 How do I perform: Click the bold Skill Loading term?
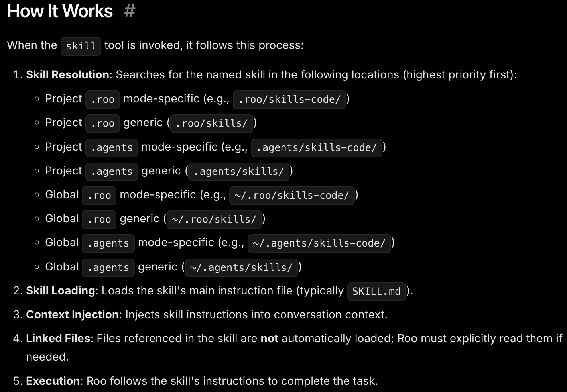pyautogui.click(x=61, y=291)
